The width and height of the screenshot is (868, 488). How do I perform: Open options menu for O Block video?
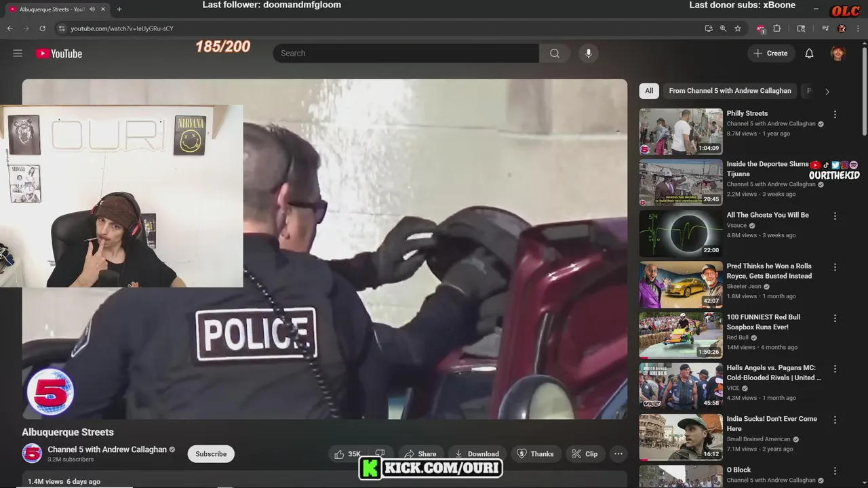tap(835, 470)
